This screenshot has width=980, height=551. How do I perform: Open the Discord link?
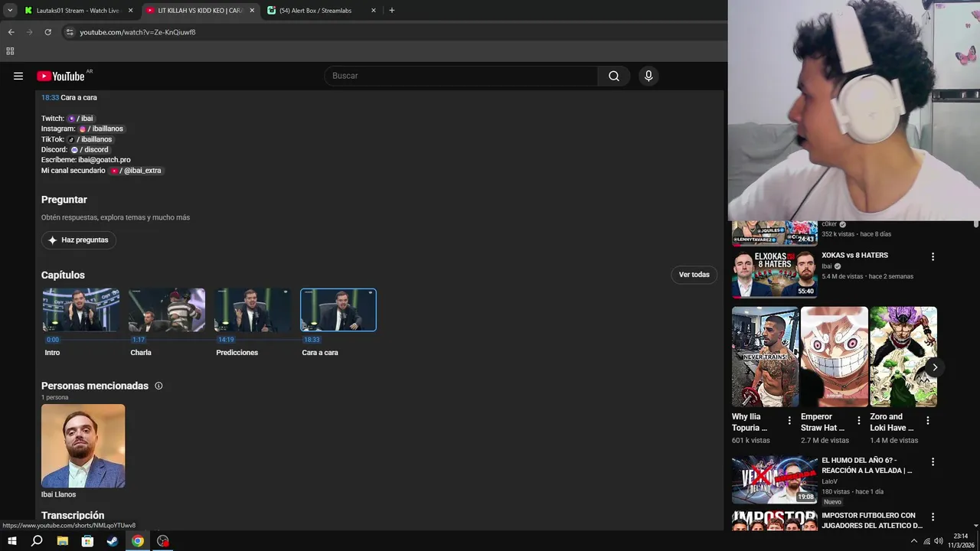(x=90, y=150)
